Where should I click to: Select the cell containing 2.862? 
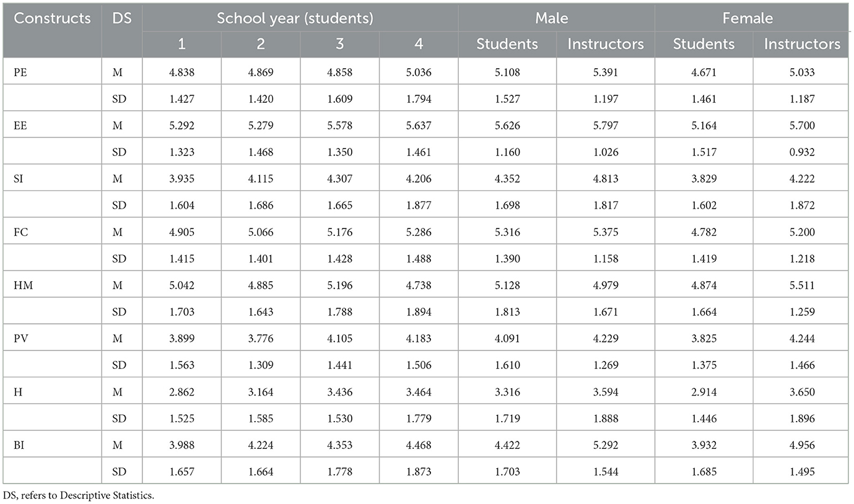coord(181,391)
